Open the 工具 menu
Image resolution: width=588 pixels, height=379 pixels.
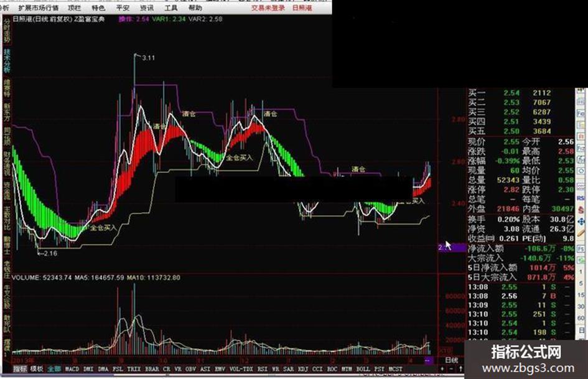point(170,7)
